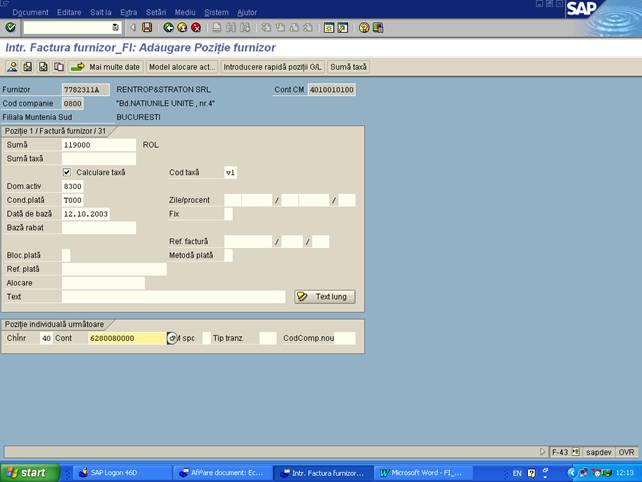Click the red Cancel icon
Viewport: 642px width, 482px height.
pos(195,28)
